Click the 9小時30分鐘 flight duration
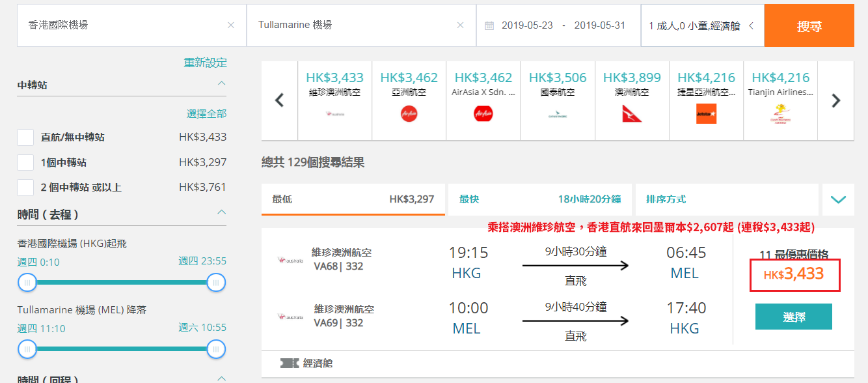Viewport: 868px width, 383px height. [576, 251]
